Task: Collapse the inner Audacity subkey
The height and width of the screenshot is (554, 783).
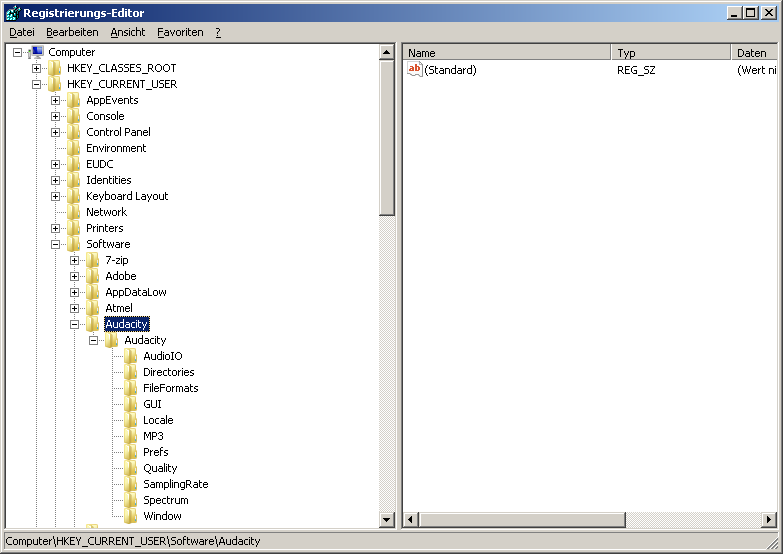Action: click(93, 340)
